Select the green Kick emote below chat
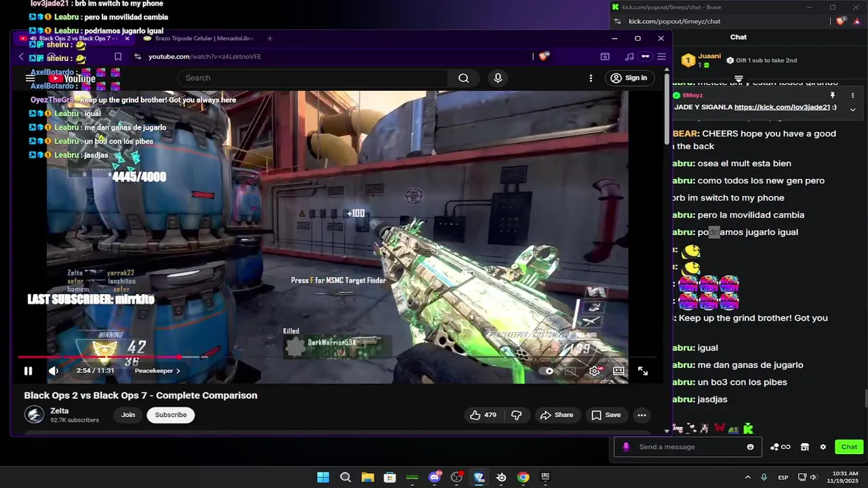 click(748, 428)
